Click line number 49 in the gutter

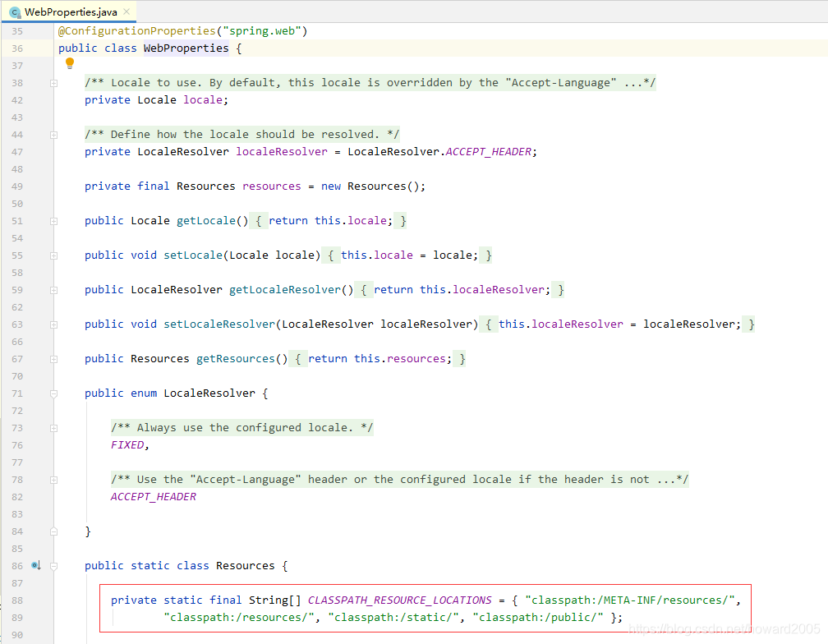click(17, 186)
